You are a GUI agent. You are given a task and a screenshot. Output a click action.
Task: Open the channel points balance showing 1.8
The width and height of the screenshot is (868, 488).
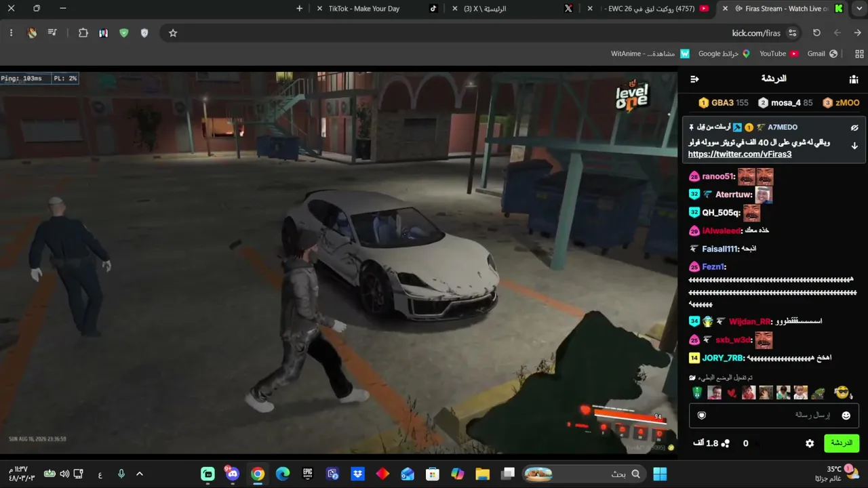coord(711,443)
